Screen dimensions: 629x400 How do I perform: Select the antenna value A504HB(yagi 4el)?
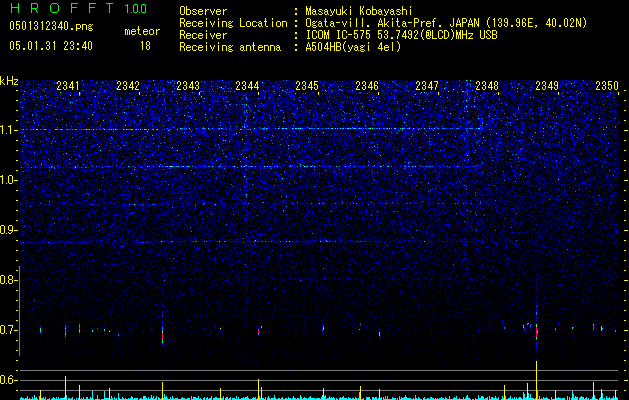pyautogui.click(x=353, y=47)
